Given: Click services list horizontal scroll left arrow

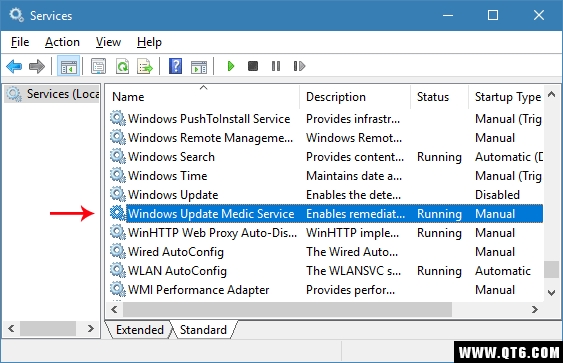Looking at the screenshot, I should pos(115,309).
